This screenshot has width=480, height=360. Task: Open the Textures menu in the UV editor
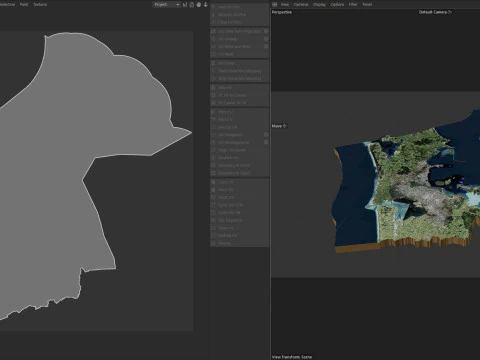point(40,4)
